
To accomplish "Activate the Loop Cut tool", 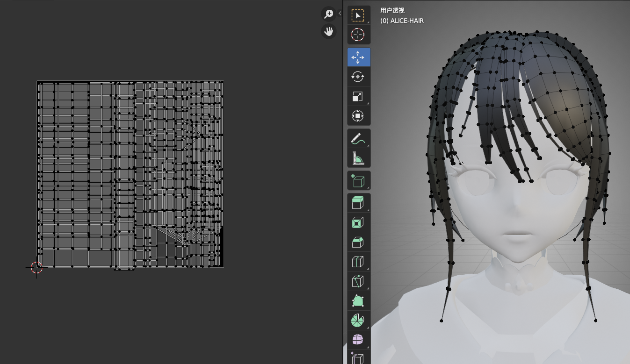I will tap(358, 261).
